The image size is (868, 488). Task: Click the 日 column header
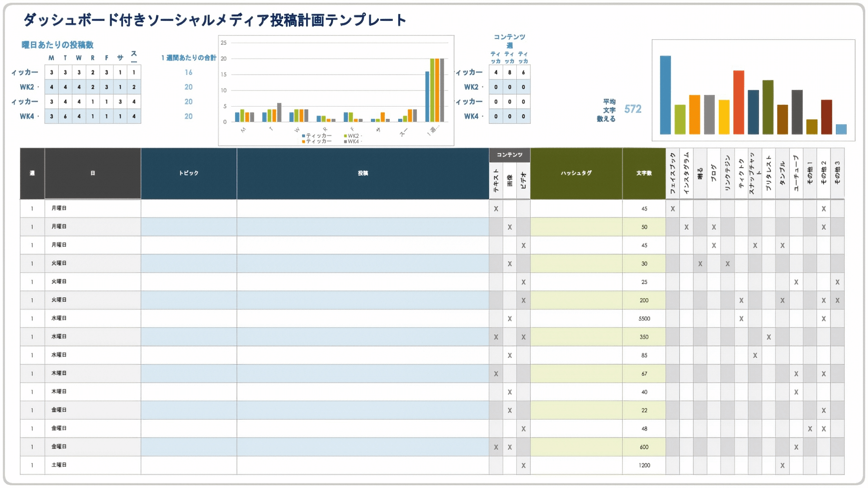(93, 174)
